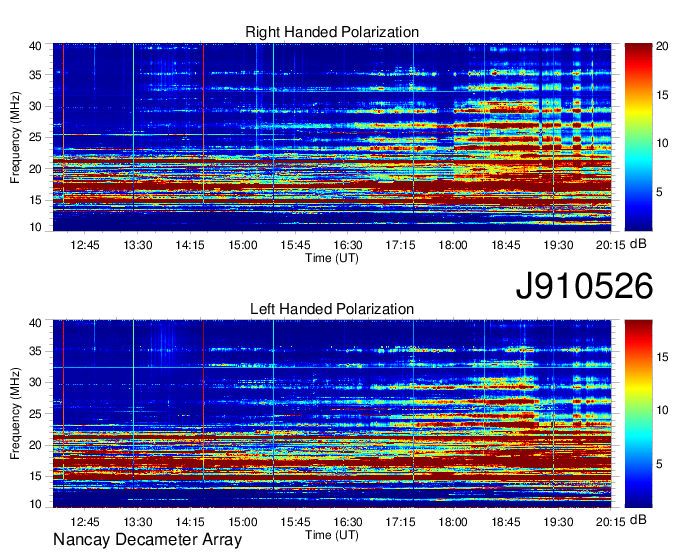Click the 35 MHz tick of left-handed plot

pos(36,351)
